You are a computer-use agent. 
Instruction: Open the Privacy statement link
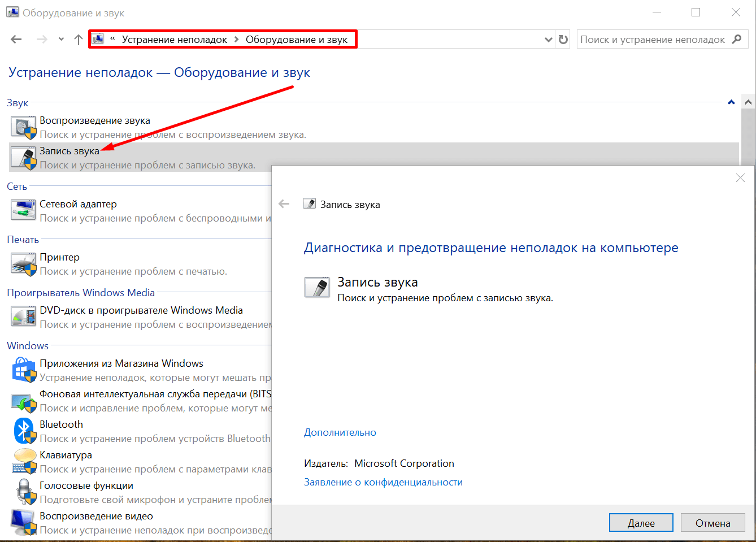(x=383, y=482)
